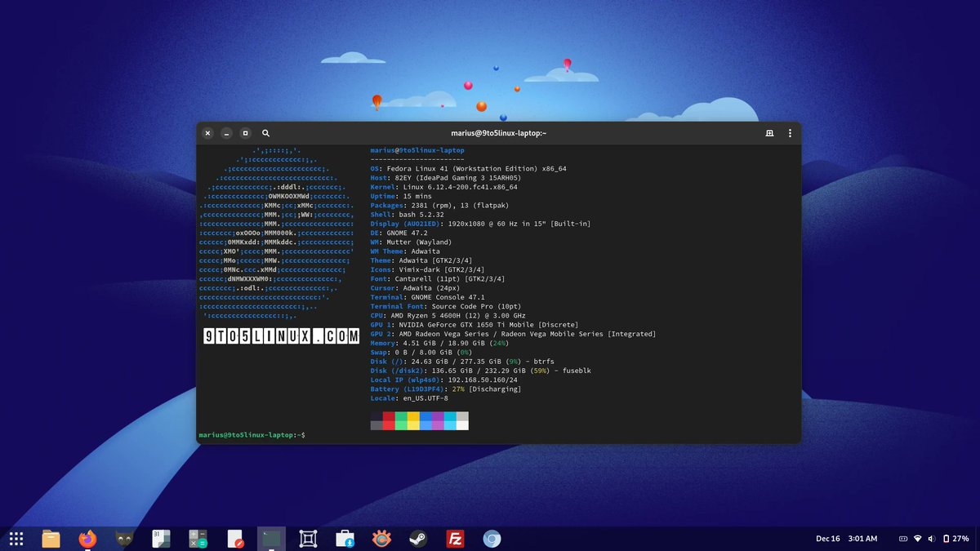Open the GNOME Calendar app
Image resolution: width=980 pixels, height=551 pixels.
pyautogui.click(x=160, y=539)
